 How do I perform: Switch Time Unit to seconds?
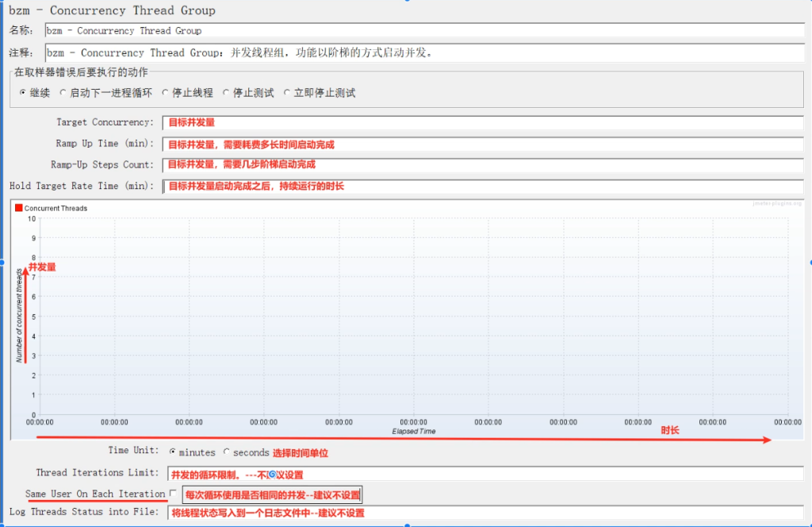tap(227, 452)
